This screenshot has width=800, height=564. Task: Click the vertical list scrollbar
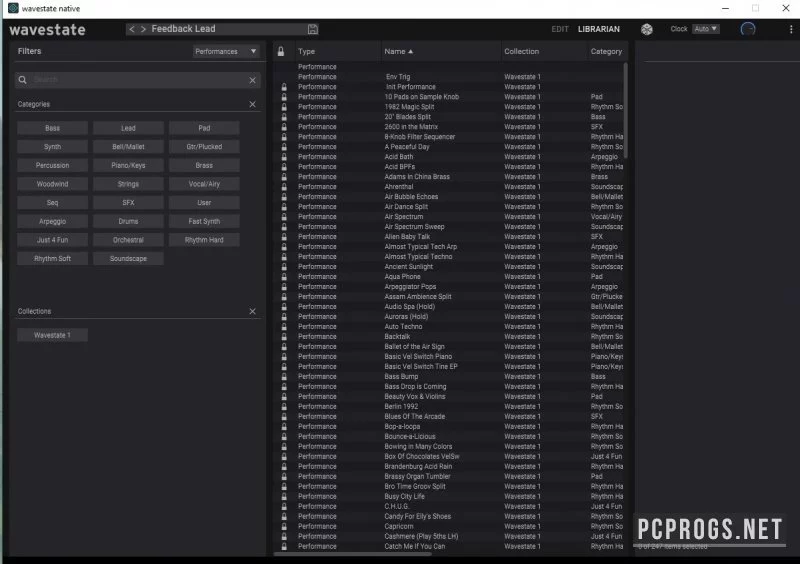pyautogui.click(x=626, y=110)
